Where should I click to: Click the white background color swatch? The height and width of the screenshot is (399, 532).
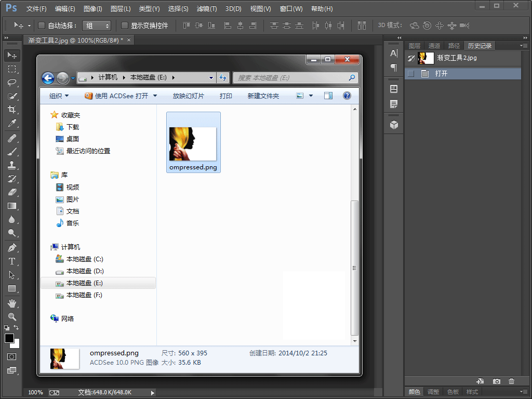[x=16, y=345]
